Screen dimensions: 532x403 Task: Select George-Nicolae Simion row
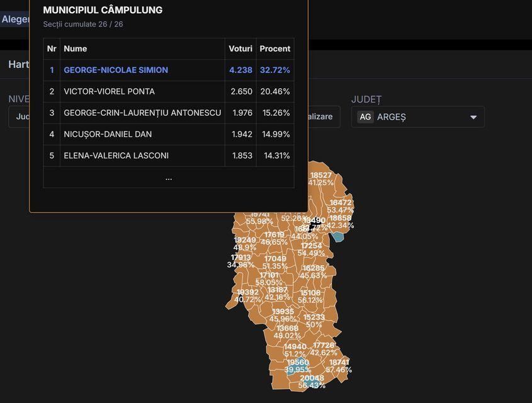click(116, 70)
